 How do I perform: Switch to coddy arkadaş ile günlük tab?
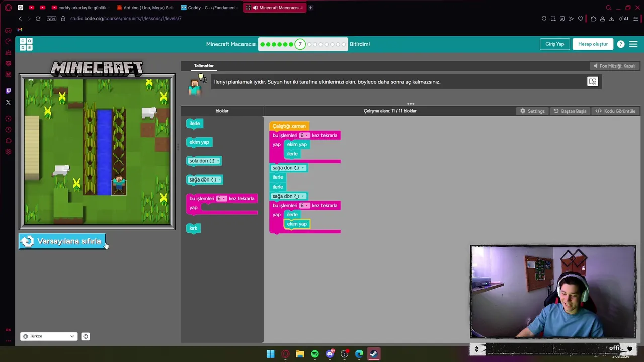click(x=80, y=8)
